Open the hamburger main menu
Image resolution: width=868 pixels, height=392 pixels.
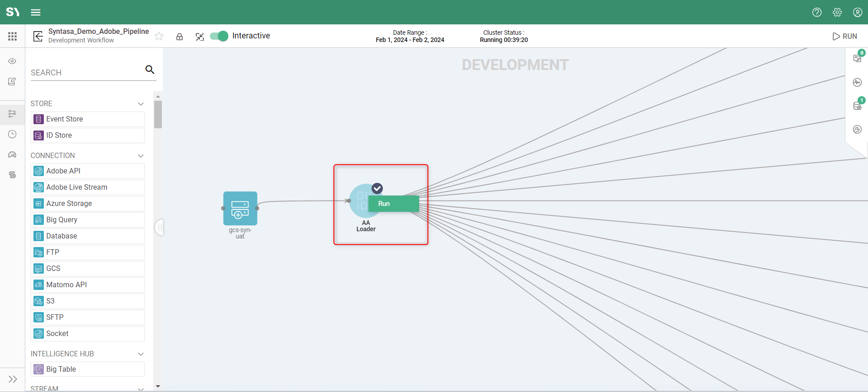[x=36, y=12]
